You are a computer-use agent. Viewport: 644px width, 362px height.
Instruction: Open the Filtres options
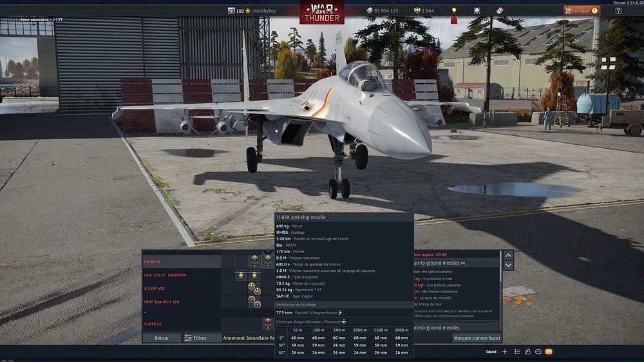[x=195, y=338]
